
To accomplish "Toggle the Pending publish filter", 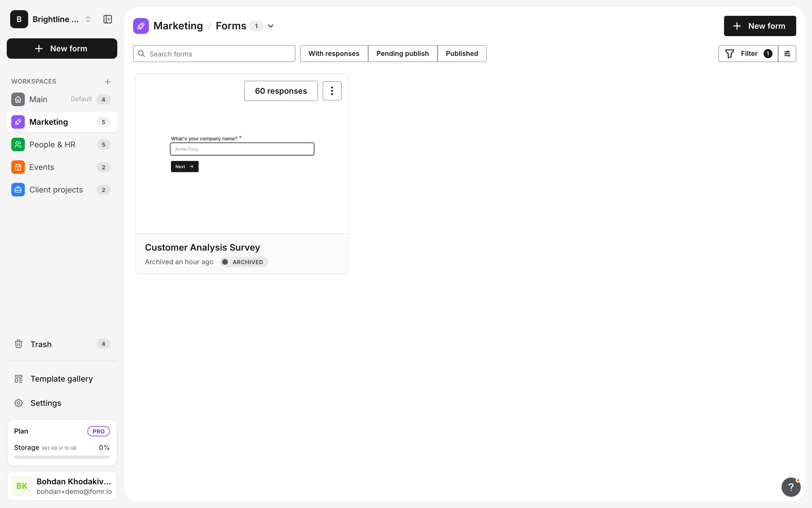I will [402, 53].
